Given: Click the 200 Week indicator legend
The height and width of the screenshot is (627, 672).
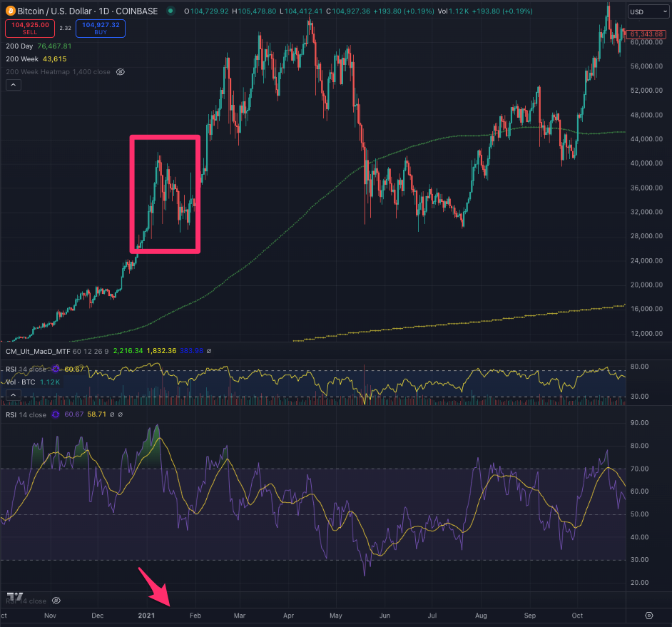Looking at the screenshot, I should tap(36, 59).
